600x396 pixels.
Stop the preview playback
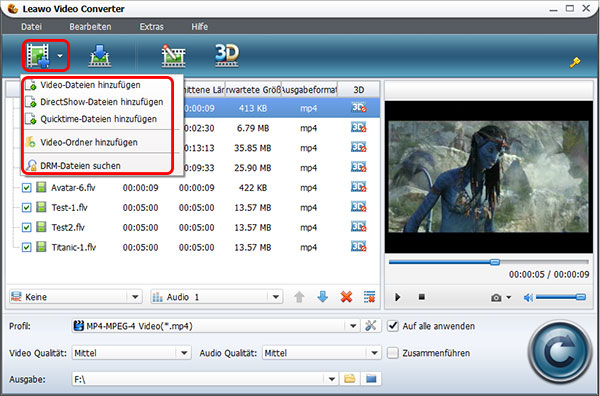422,297
